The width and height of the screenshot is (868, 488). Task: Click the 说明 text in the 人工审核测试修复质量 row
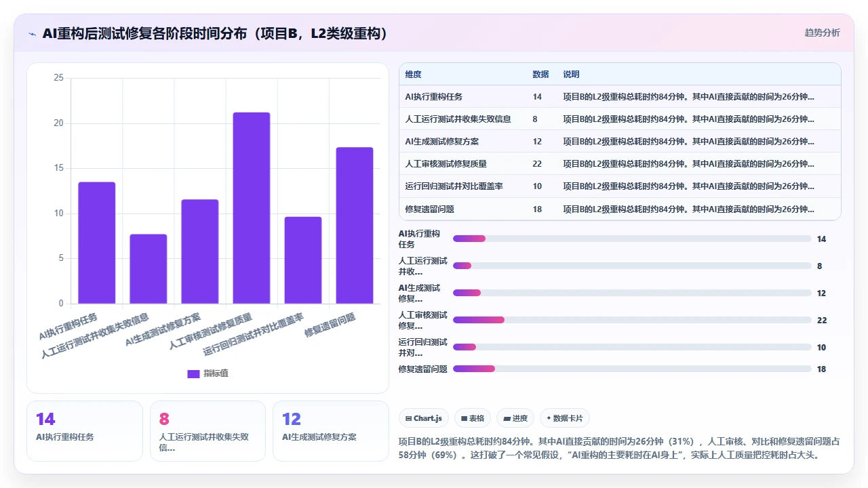click(689, 164)
